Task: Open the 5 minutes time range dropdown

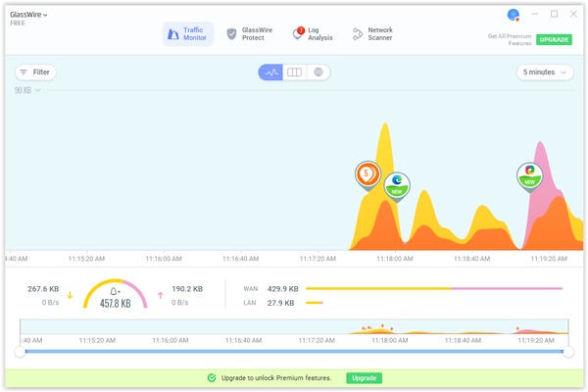Action: point(545,73)
